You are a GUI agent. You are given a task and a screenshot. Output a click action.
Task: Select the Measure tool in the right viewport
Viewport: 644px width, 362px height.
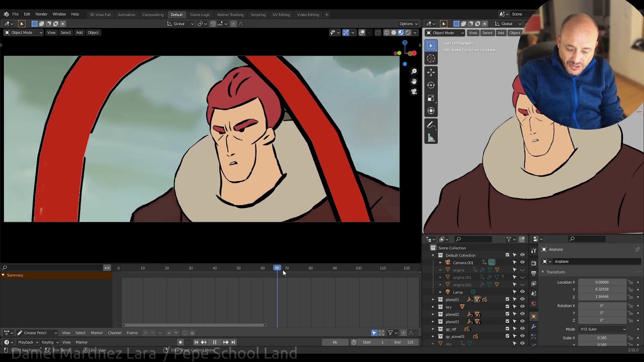point(431,138)
